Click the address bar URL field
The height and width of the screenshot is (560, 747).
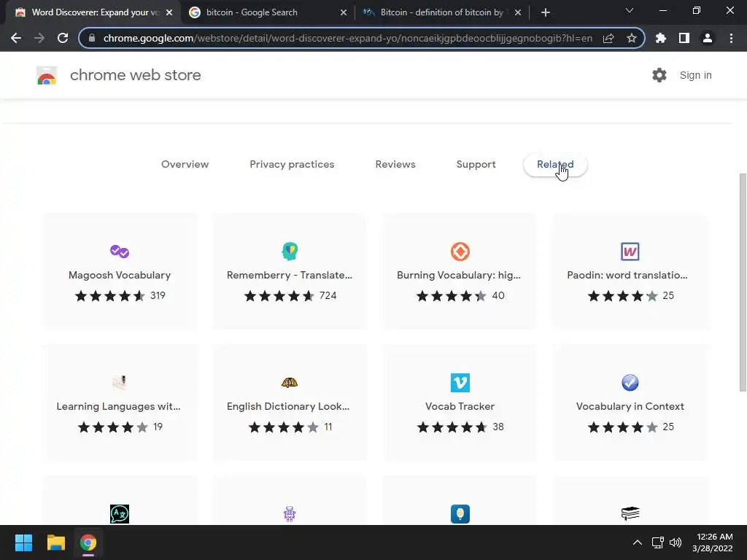coord(348,38)
